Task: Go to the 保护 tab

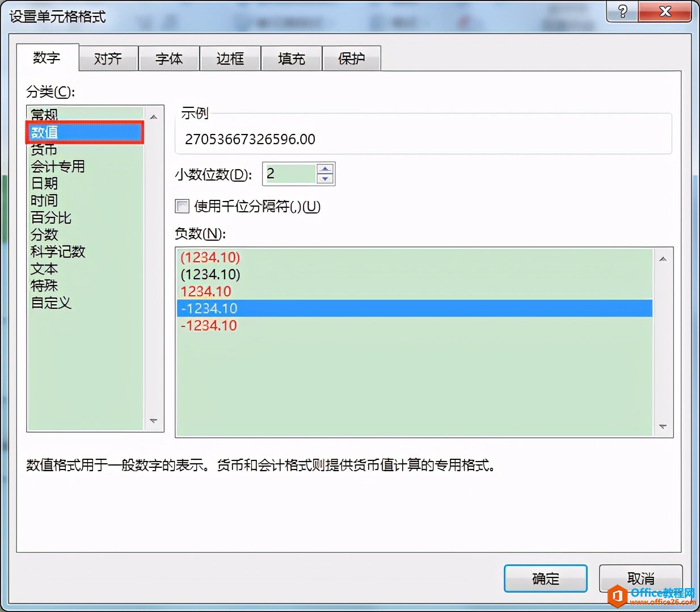Action: (x=352, y=58)
